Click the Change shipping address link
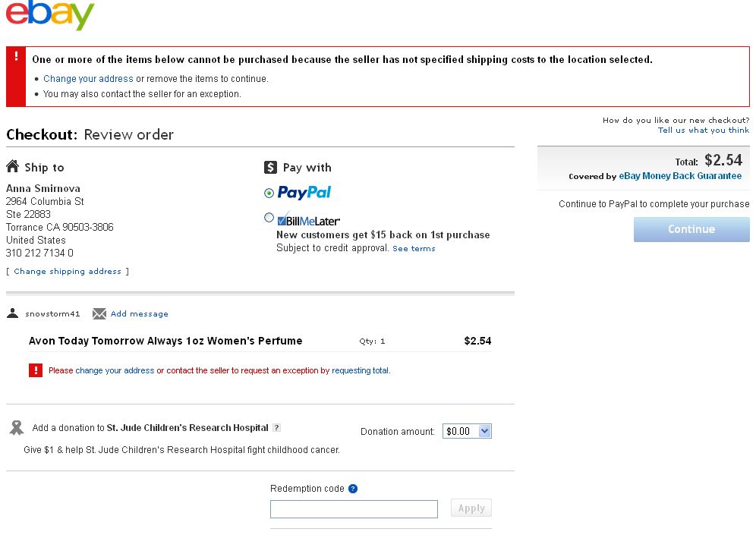The height and width of the screenshot is (535, 756). 68,272
